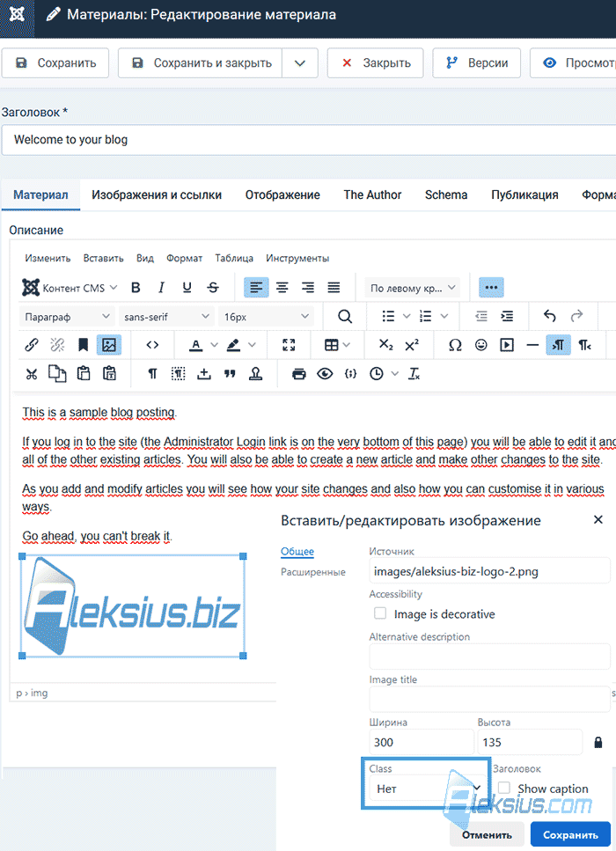The width and height of the screenshot is (616, 851).
Task: Toggle show blocks outline
Action: click(178, 374)
